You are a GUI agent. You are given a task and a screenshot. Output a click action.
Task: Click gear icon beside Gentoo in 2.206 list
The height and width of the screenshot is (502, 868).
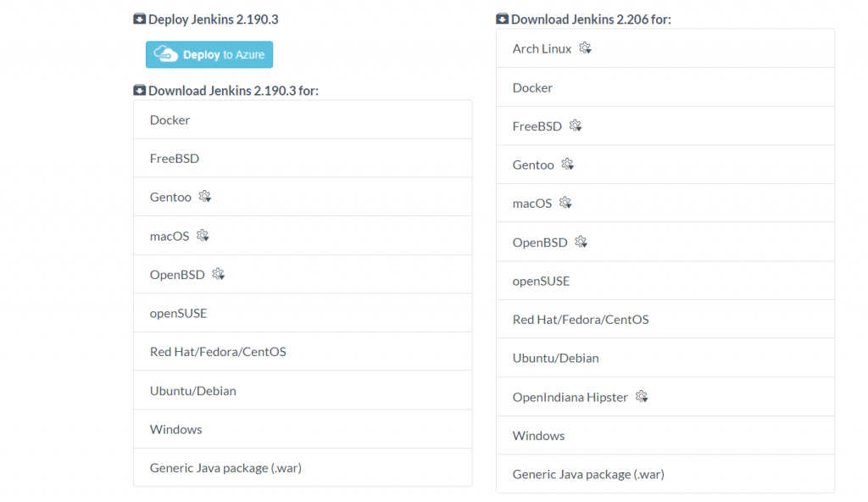pos(567,164)
